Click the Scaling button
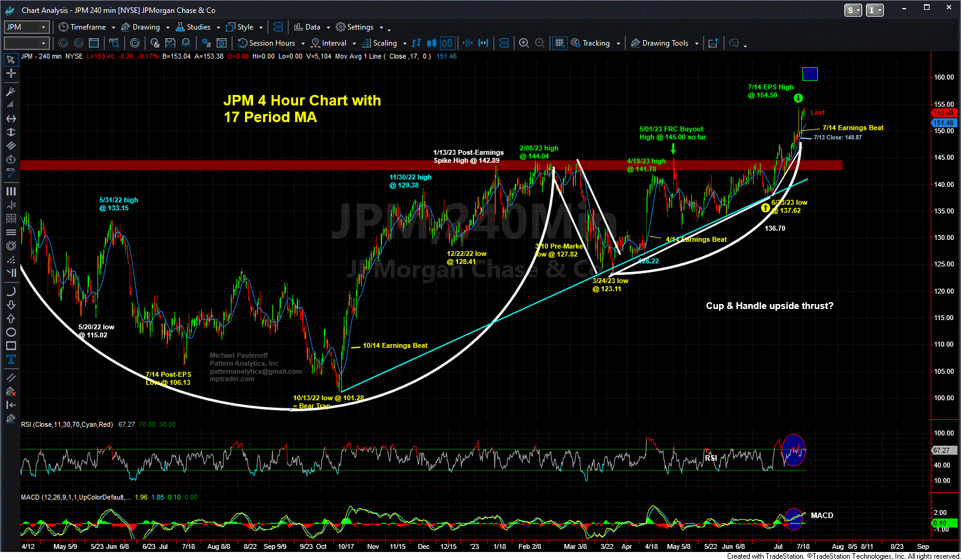The width and height of the screenshot is (961, 560). point(378,43)
